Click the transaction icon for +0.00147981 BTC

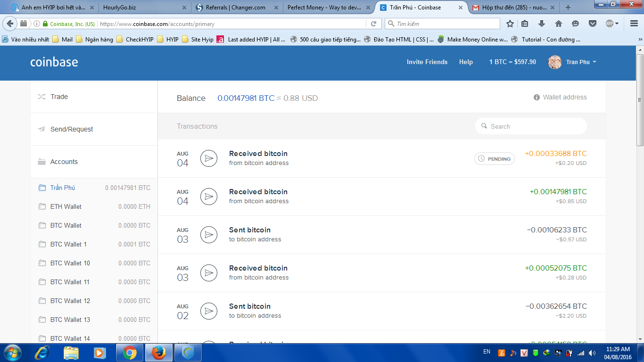pos(209,197)
